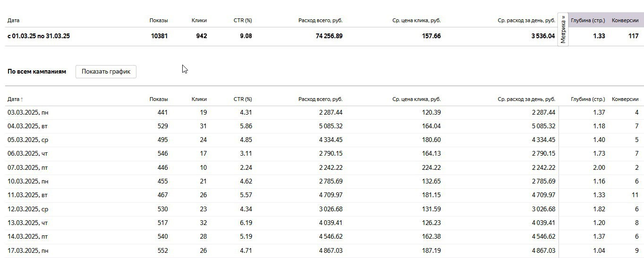Sort daily table by its "Глубина (стр.)" header
The width and height of the screenshot is (644, 258).
point(588,99)
